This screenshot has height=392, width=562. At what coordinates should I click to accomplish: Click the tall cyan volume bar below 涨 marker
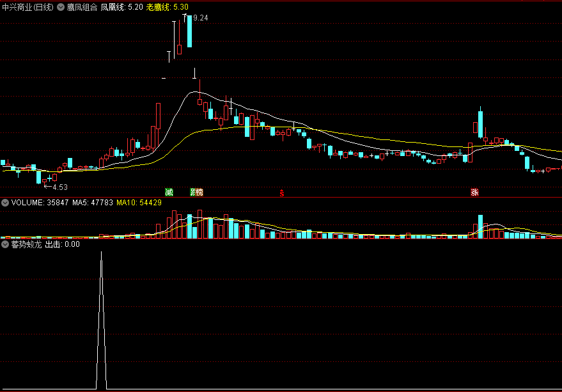click(x=480, y=226)
